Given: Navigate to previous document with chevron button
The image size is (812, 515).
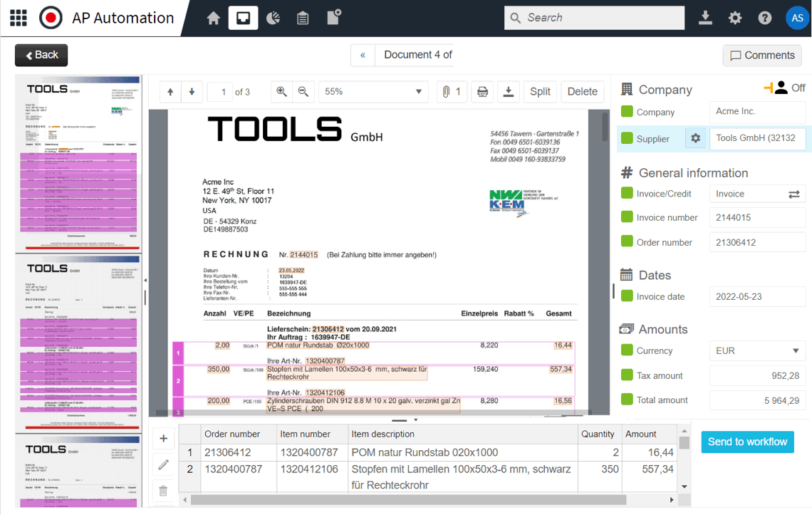Looking at the screenshot, I should (363, 55).
